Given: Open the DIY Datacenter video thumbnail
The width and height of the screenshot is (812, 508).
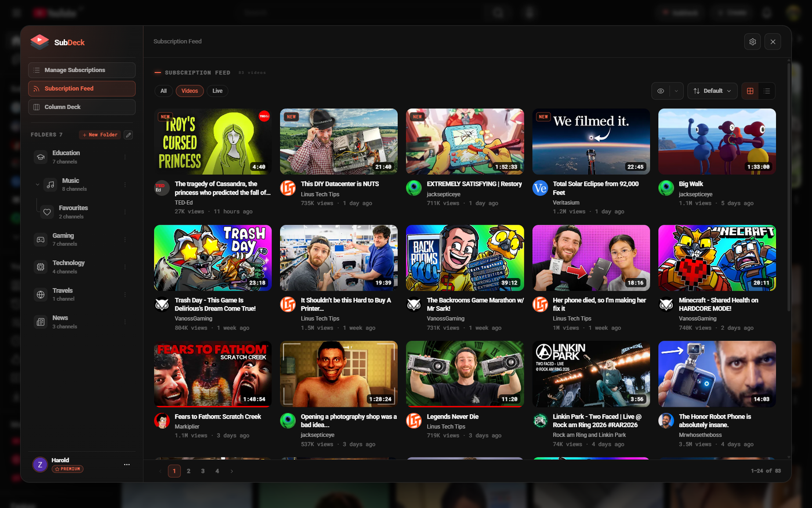Looking at the screenshot, I should (339, 142).
